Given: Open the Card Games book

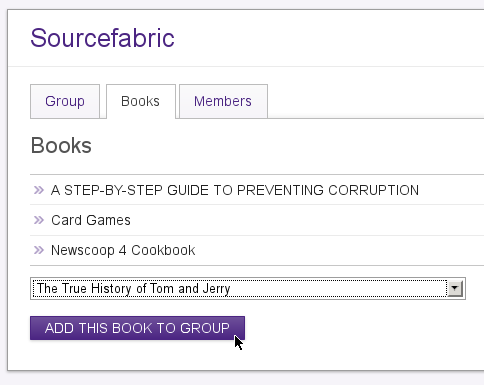Looking at the screenshot, I should pyautogui.click(x=91, y=220).
